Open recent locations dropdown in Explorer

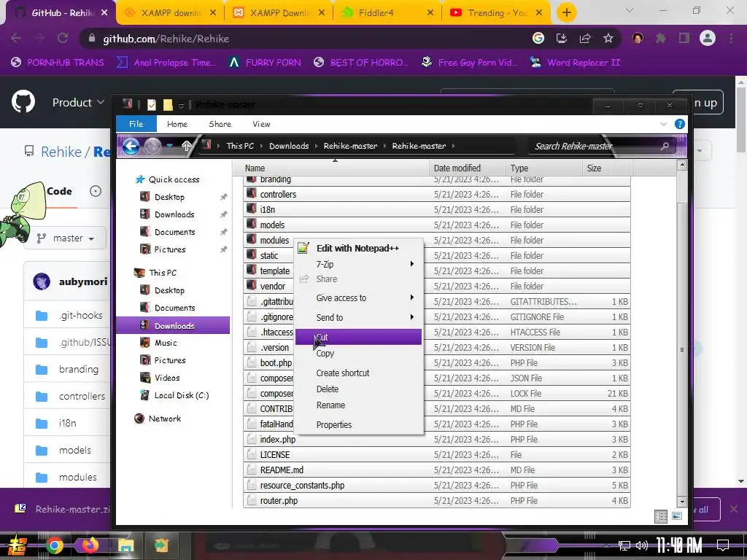pos(169,146)
